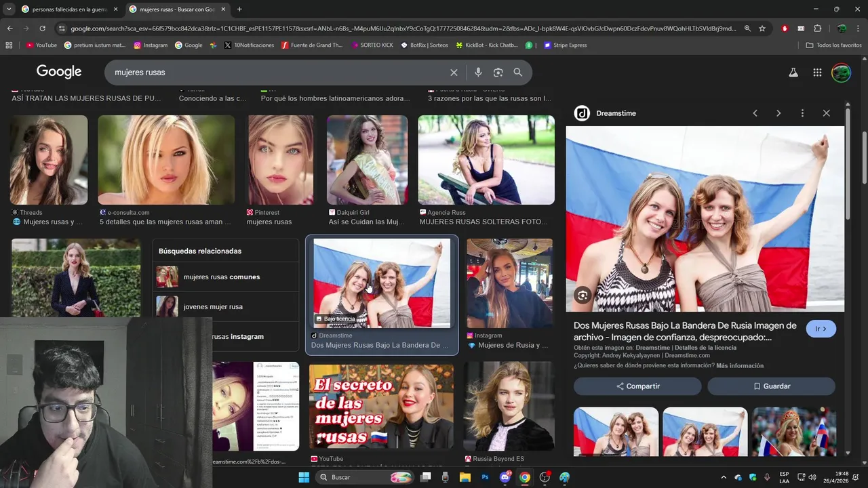Open the volume control in system tray
This screenshot has height=488, width=868.
pyautogui.click(x=812, y=477)
